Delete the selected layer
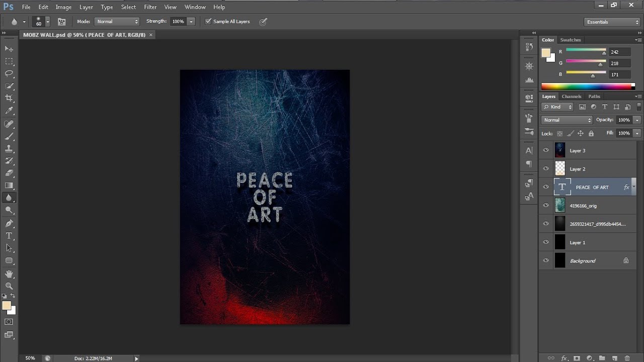 [627, 358]
